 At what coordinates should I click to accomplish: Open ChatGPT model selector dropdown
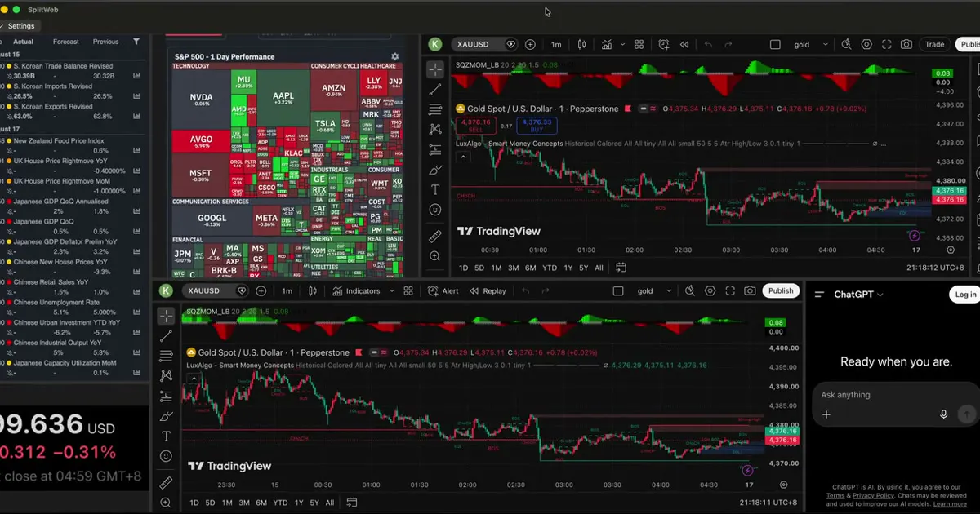click(x=858, y=295)
